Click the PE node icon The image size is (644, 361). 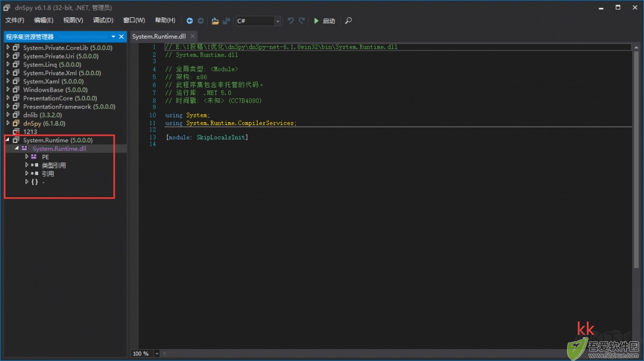tap(34, 157)
